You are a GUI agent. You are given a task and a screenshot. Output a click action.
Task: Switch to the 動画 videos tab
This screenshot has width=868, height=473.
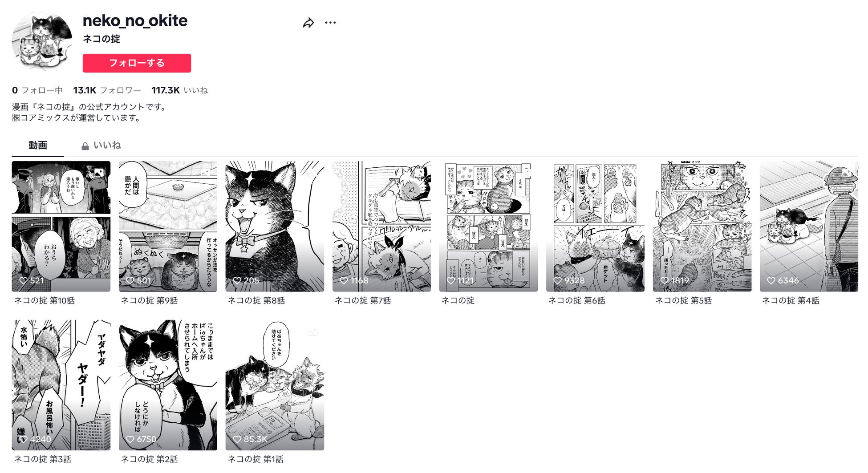pyautogui.click(x=38, y=146)
